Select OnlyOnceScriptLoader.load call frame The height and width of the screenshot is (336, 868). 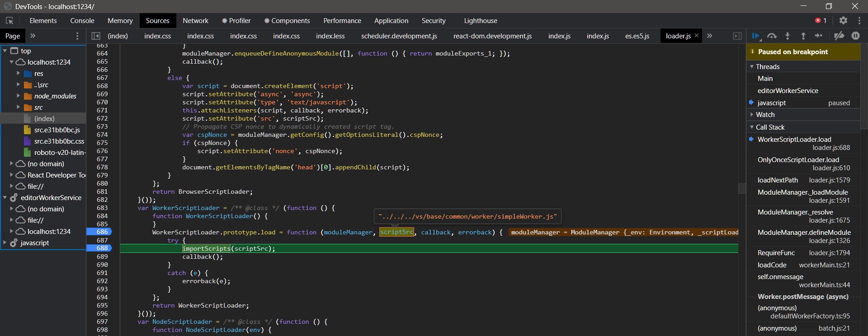point(803,163)
